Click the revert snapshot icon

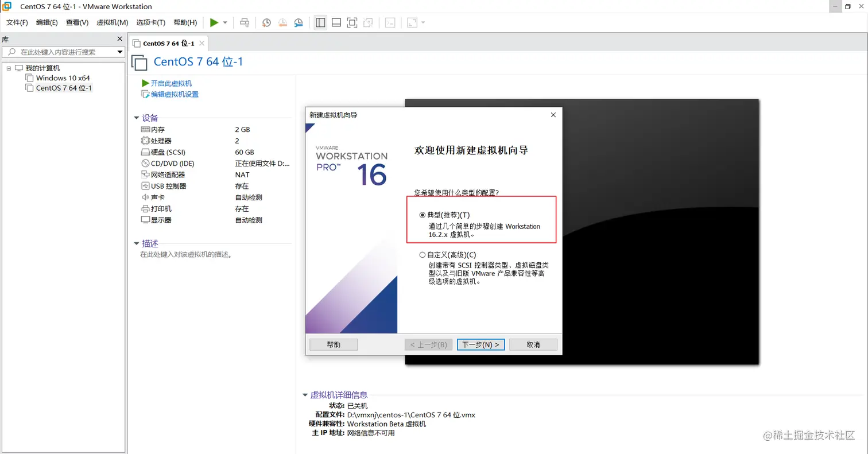pos(282,22)
